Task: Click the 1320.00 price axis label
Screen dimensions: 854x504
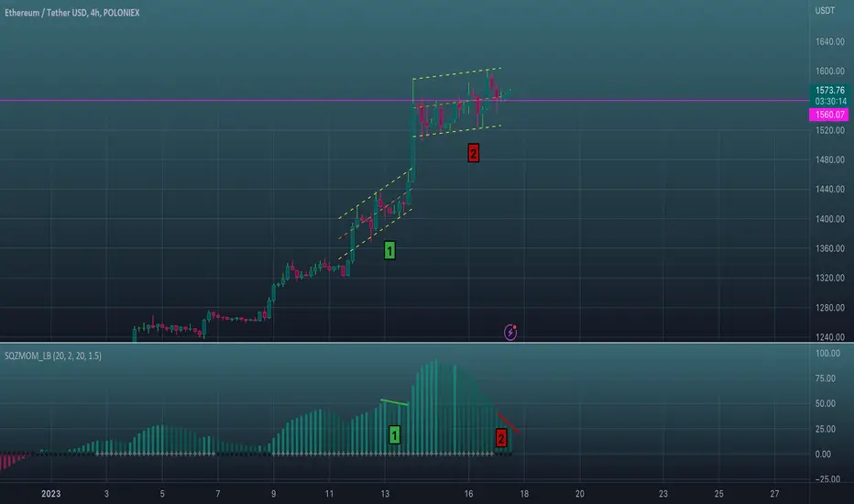Action: pos(830,278)
